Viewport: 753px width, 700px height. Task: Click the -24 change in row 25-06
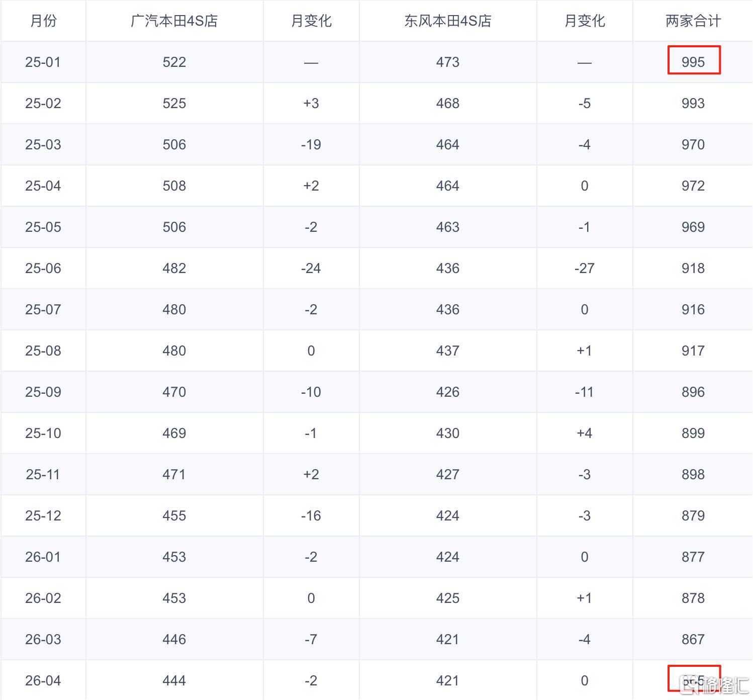(x=311, y=268)
